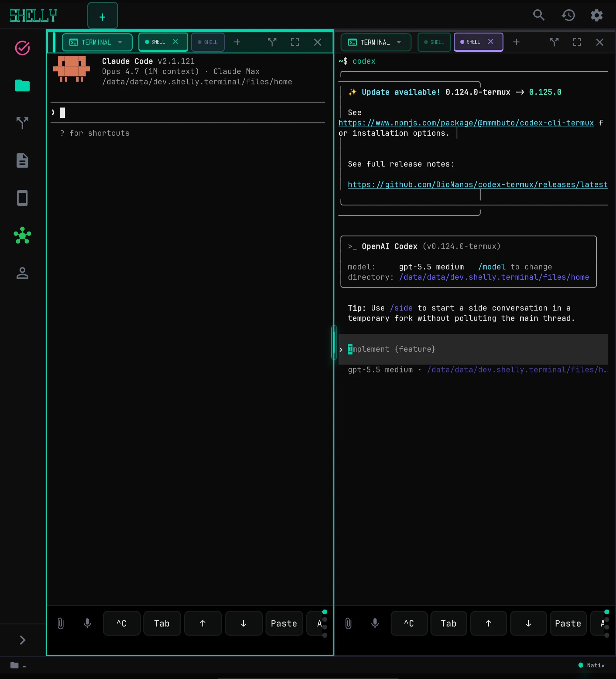Open the folder icon in the left sidebar
Image resolution: width=616 pixels, height=679 pixels.
point(23,86)
